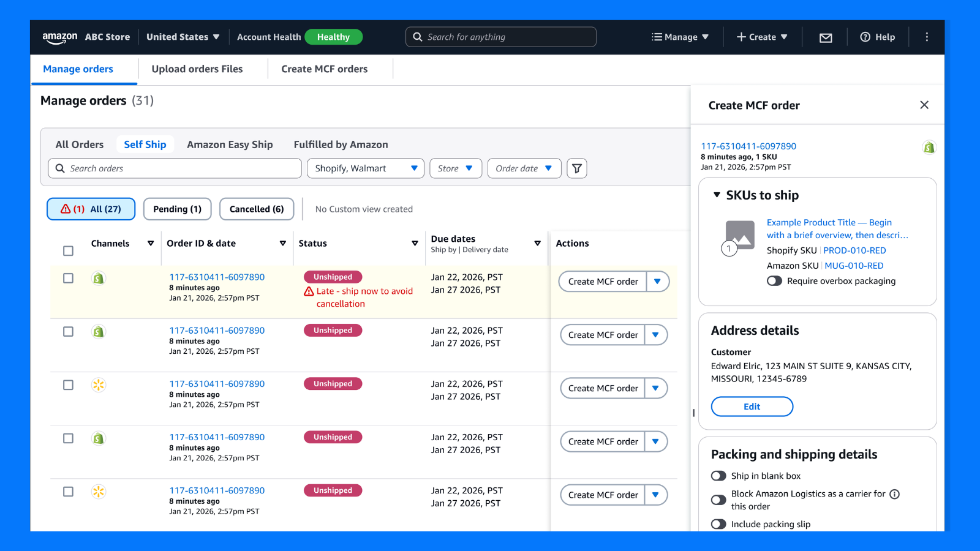Viewport: 980px width, 551px height.
Task: Click the plus Create button in header
Action: pos(762,37)
